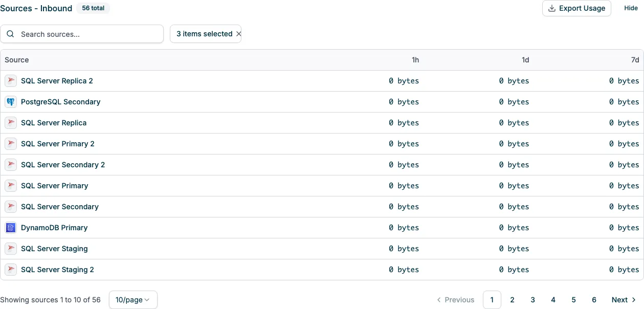Click the SQL Server Staging 2 icon

(x=11, y=270)
